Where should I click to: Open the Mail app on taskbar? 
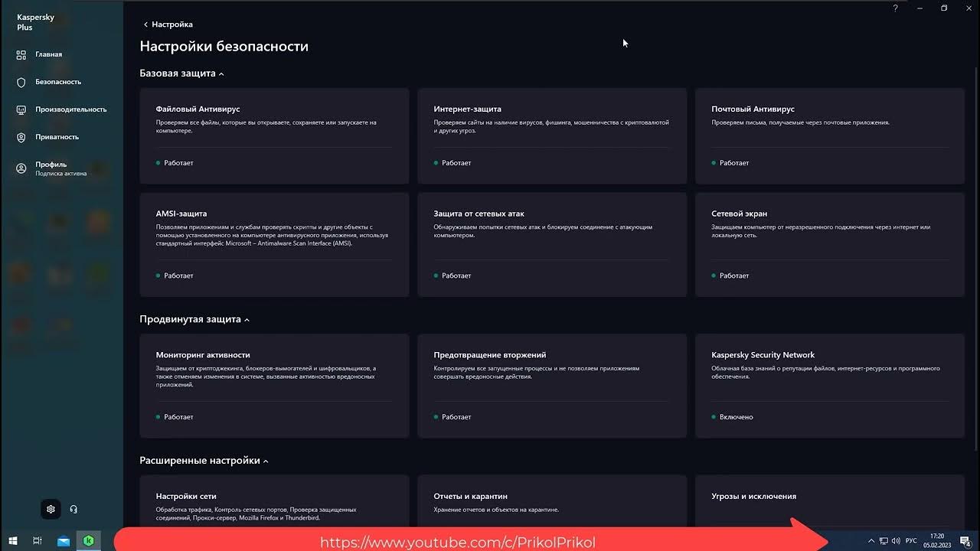point(64,540)
